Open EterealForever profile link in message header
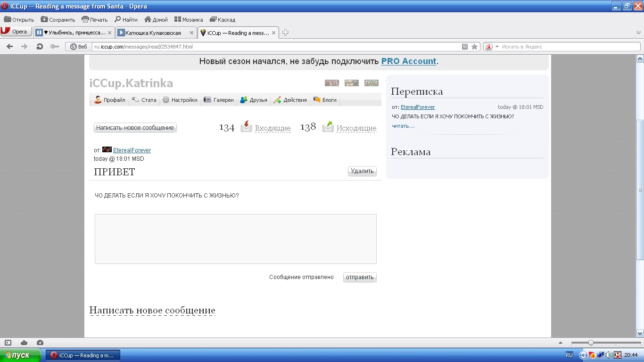Screen dimensions: 644x362 tap(132, 150)
